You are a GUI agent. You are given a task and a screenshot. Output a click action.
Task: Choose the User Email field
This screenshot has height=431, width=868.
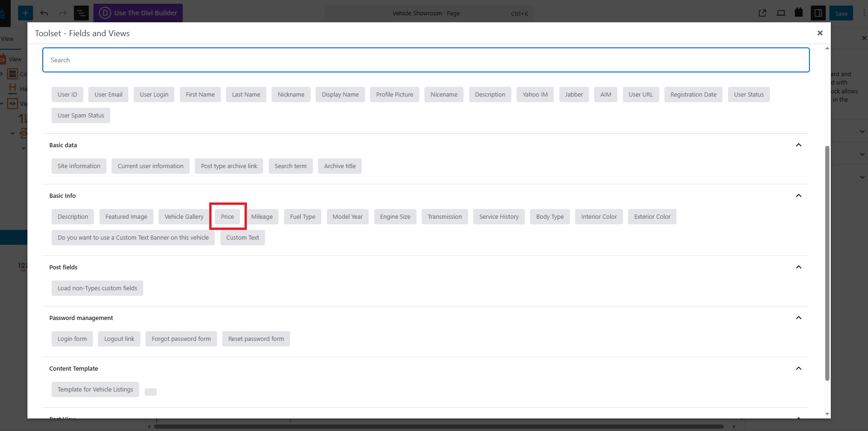[108, 94]
